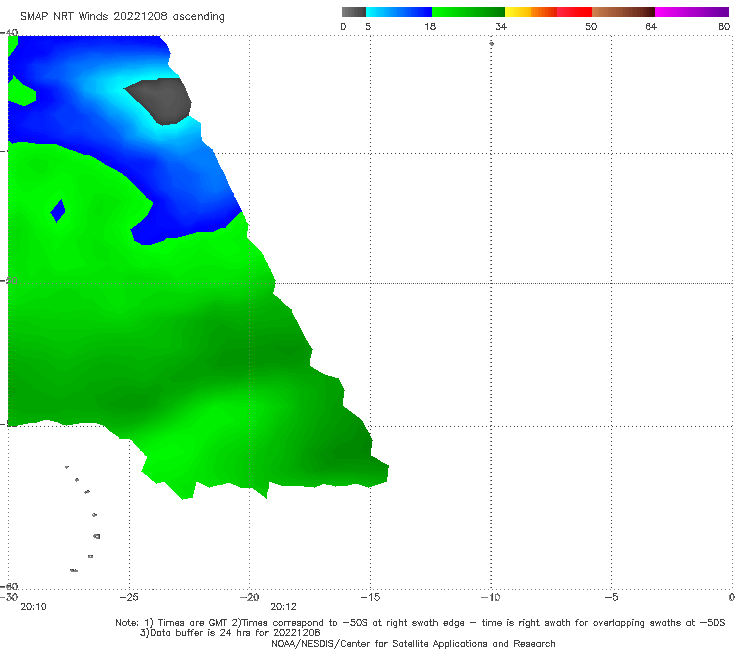
Task: Click the '18' label under the color bar
Action: click(430, 27)
